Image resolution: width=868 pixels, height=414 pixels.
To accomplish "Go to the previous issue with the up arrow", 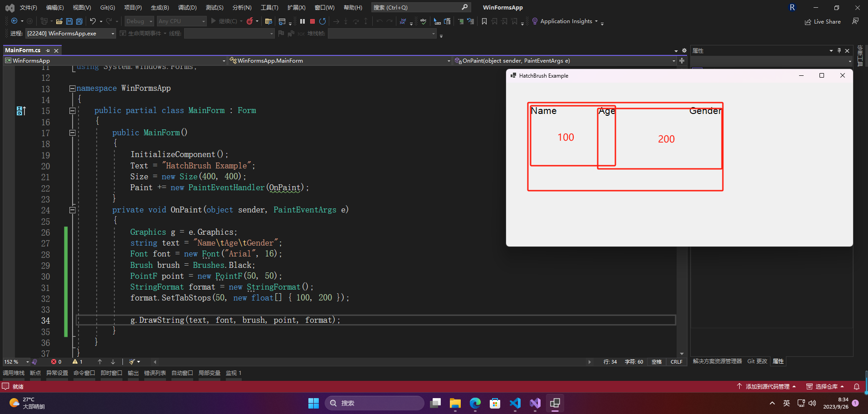I will [100, 362].
